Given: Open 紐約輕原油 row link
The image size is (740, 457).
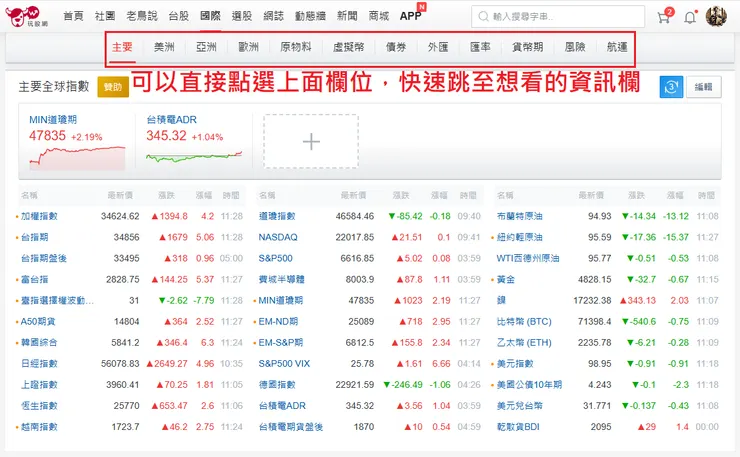Looking at the screenshot, I should point(520,237).
